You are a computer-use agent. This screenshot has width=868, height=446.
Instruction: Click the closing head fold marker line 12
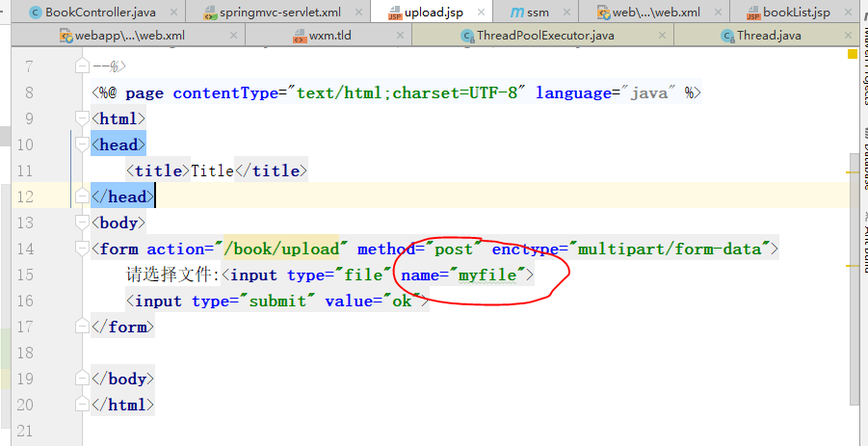(81, 197)
